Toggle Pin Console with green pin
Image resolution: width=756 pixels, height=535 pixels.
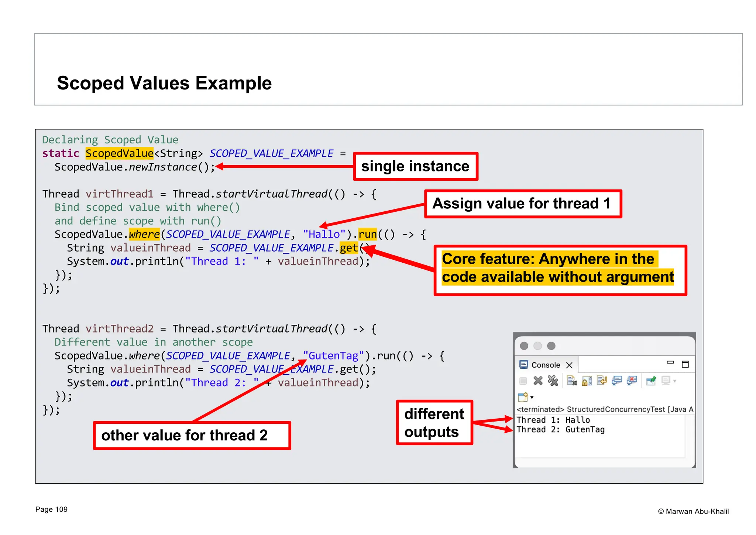tap(651, 381)
